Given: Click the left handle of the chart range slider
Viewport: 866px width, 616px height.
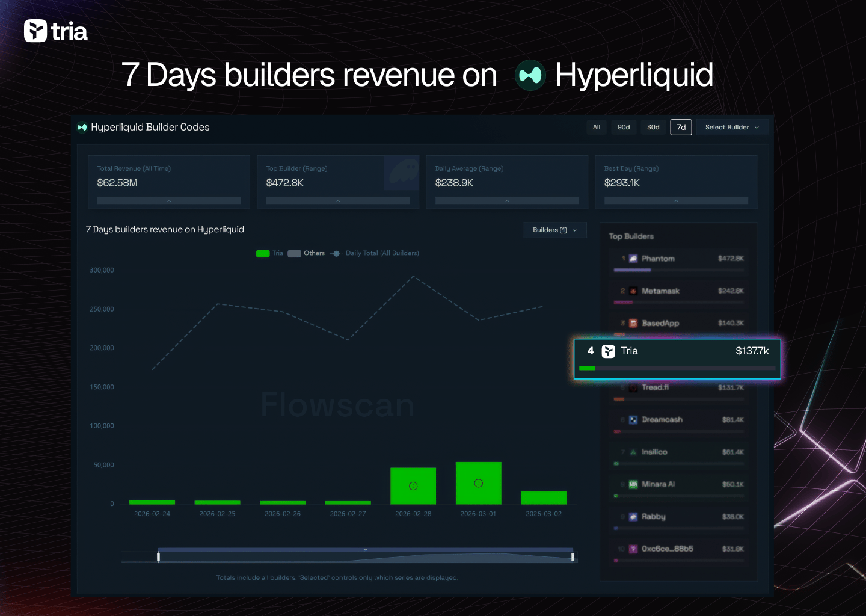Looking at the screenshot, I should click(x=158, y=557).
